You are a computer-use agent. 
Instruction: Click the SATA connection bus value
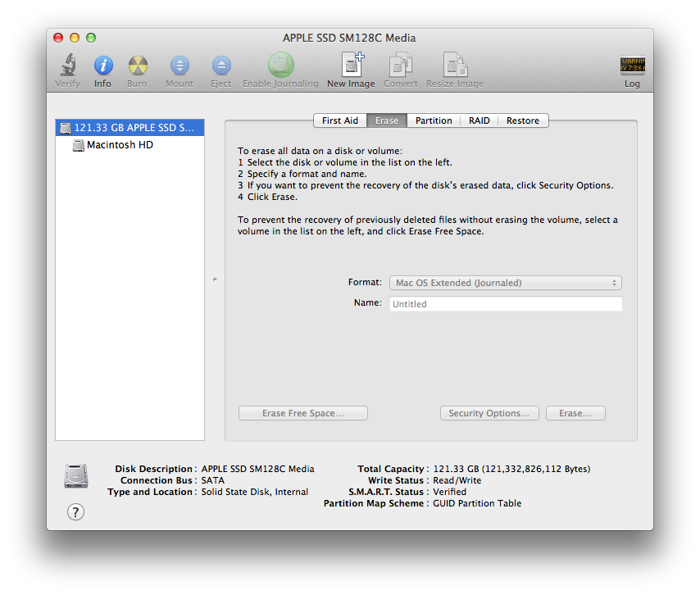click(212, 481)
